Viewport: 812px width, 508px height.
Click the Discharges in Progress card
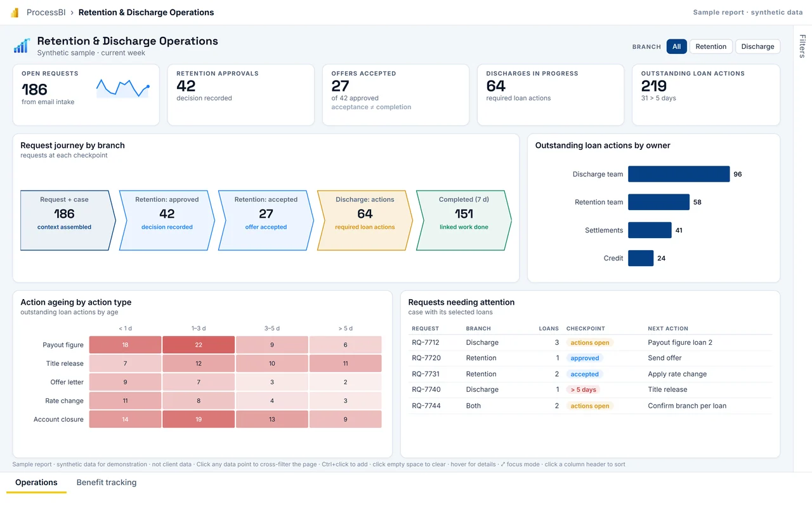551,95
